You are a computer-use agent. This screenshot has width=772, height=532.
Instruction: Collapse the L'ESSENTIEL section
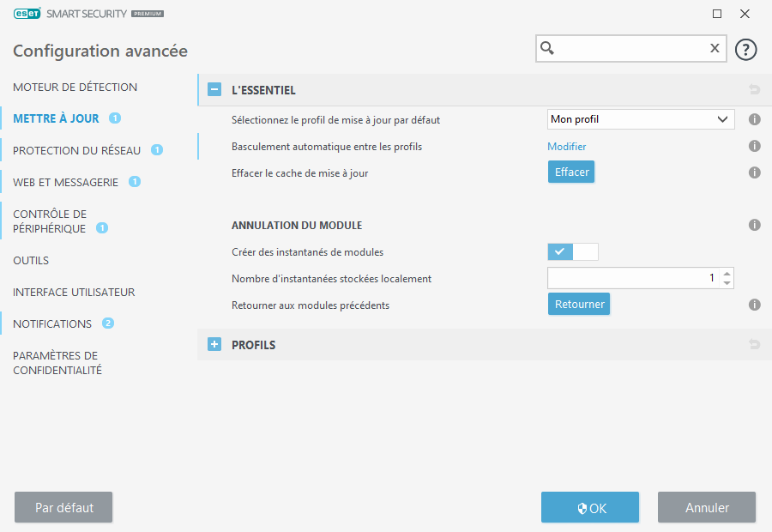pos(214,89)
